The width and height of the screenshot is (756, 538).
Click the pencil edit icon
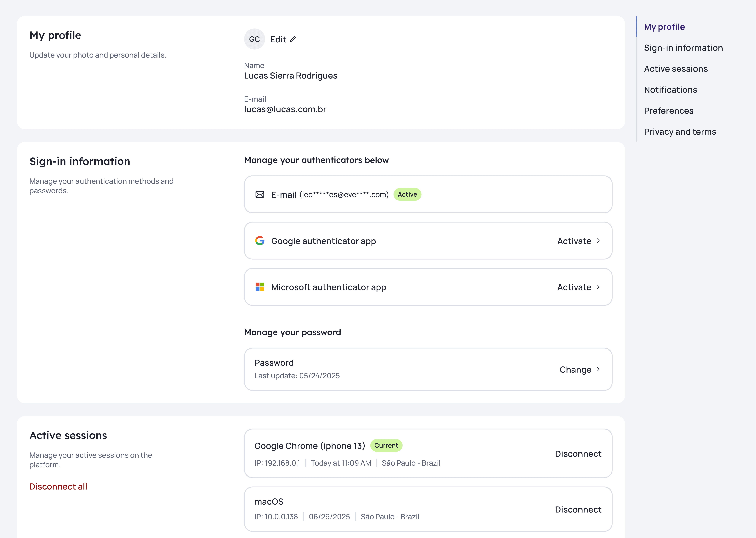click(x=293, y=39)
